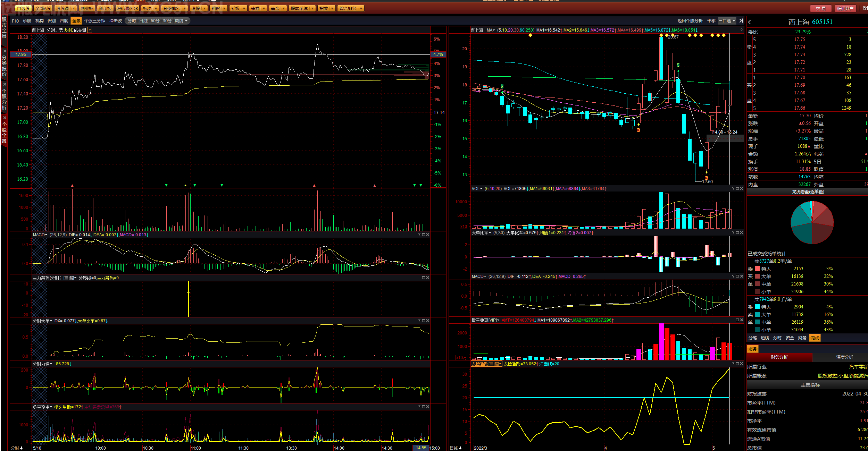This screenshot has width=868, height=451.
Task: Open help for the MA daily chart
Action: pyautogui.click(x=741, y=30)
